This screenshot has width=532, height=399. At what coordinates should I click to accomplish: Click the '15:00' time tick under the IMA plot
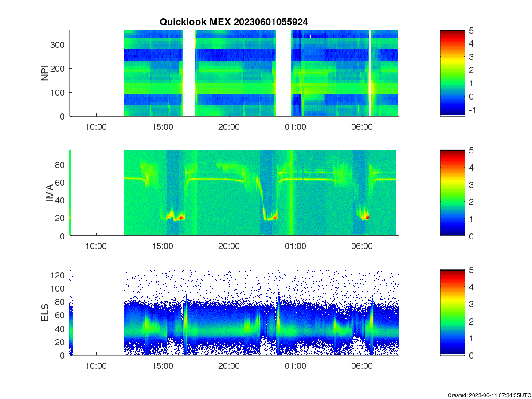pos(163,246)
